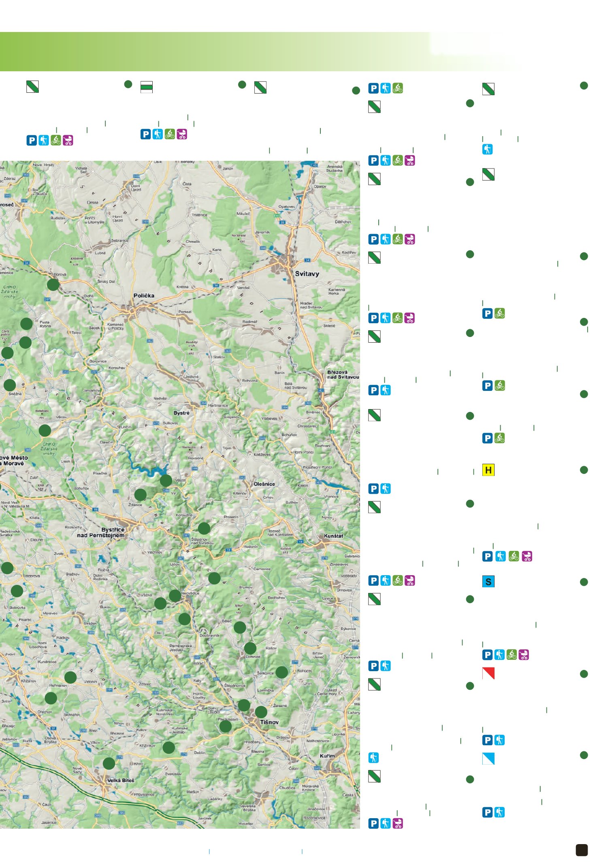This screenshot has height=868, width=614.
Task: Click the green marker next to Heřmanov
Action: tap(70, 677)
